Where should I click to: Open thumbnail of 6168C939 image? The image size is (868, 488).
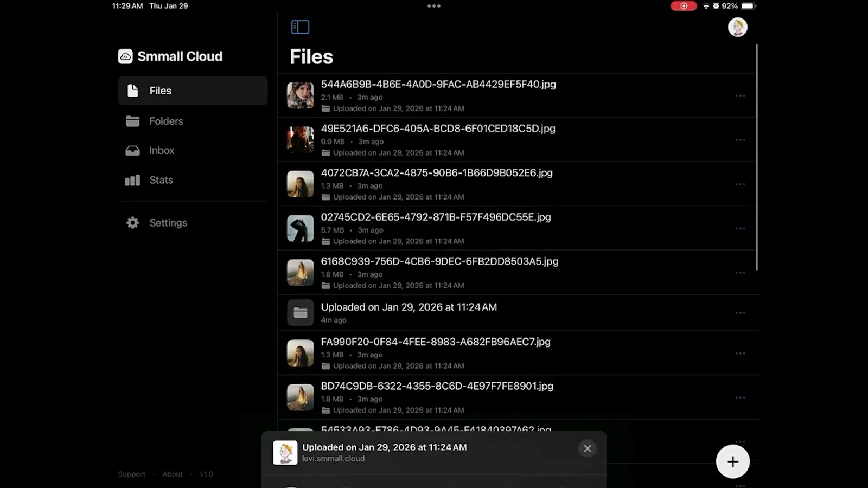[301, 273]
